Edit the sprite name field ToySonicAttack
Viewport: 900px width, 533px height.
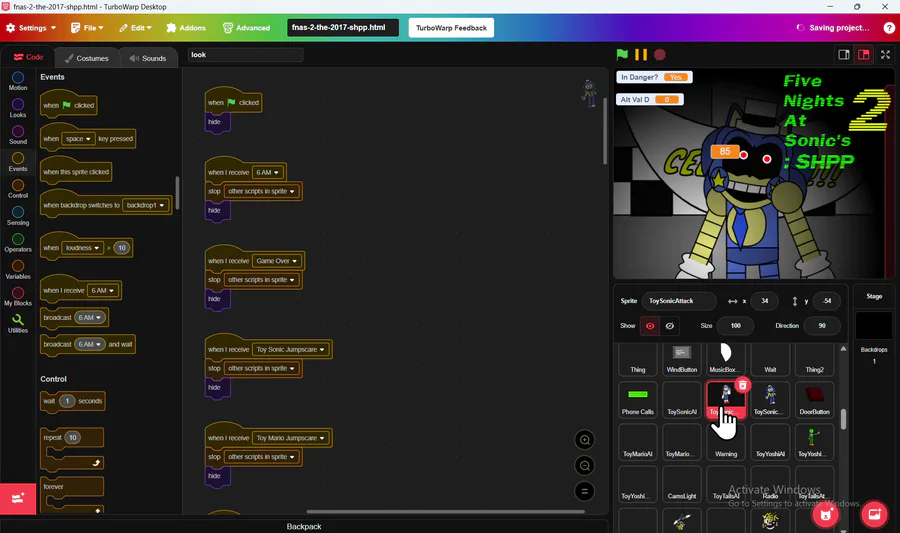click(679, 301)
